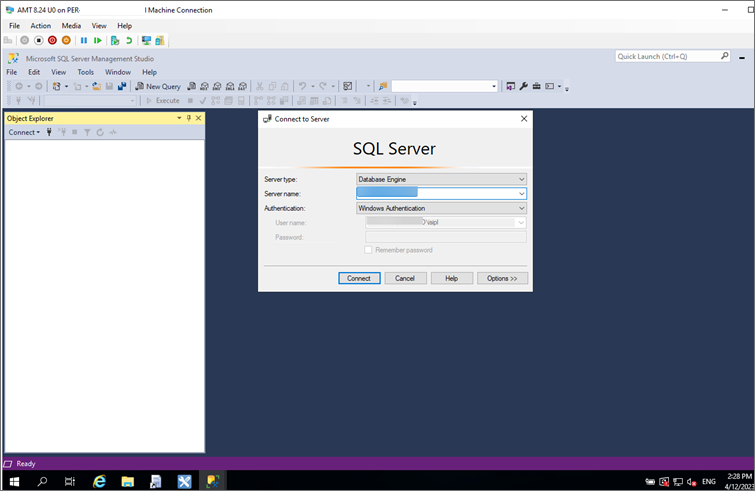Open the SSMS Window menu
Viewport: 755px width, 491px height.
pyautogui.click(x=118, y=72)
